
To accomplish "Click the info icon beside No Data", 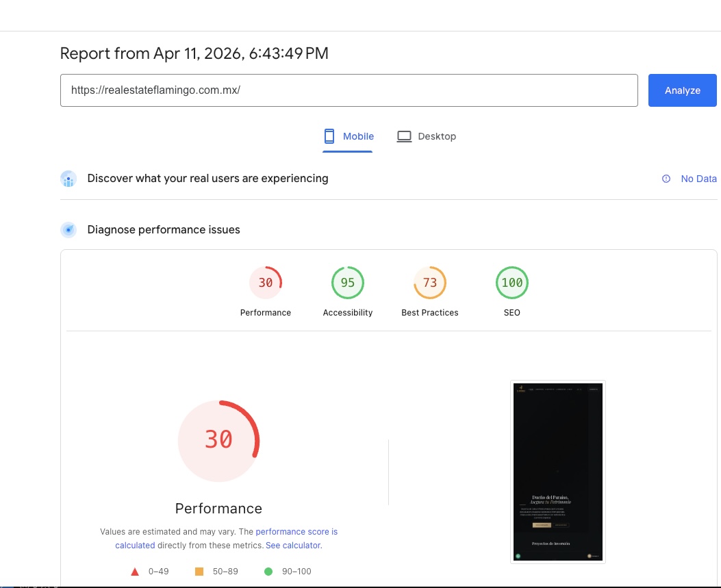I will pyautogui.click(x=666, y=179).
